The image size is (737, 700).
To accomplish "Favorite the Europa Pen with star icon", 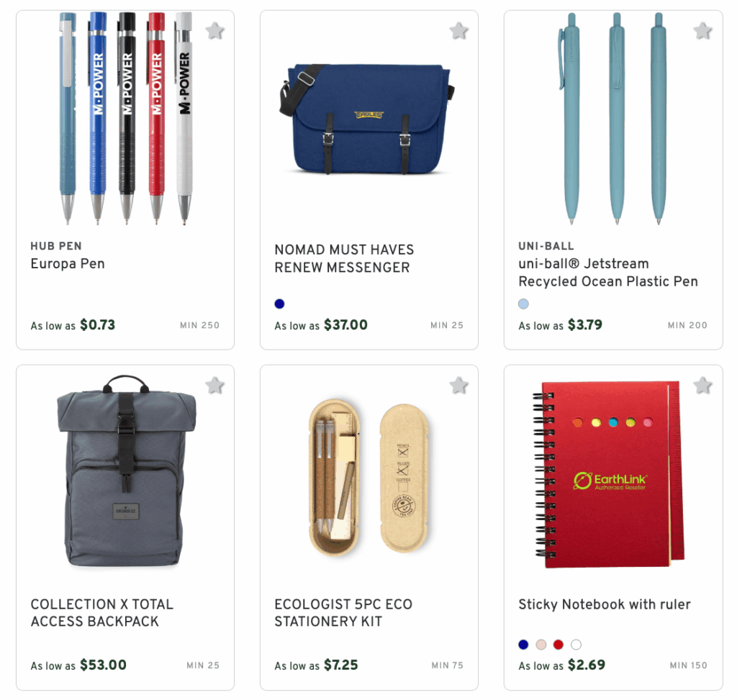I will pyautogui.click(x=214, y=31).
